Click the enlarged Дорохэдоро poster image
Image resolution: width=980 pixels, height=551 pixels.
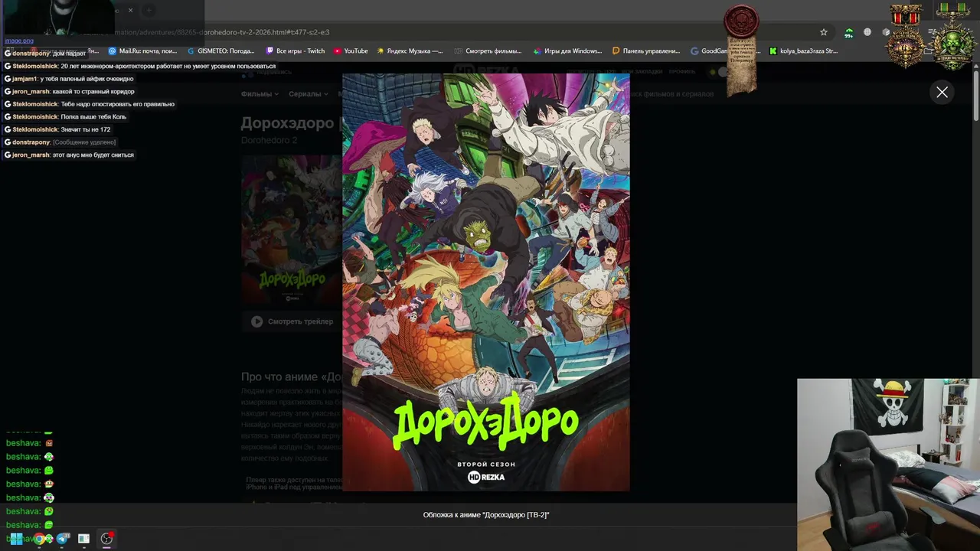point(486,282)
